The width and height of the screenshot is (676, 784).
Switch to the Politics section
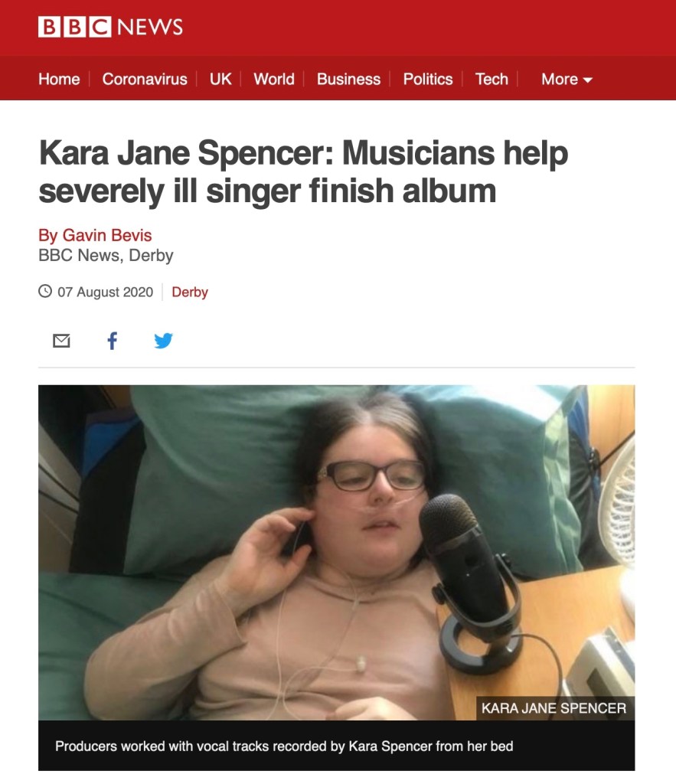pyautogui.click(x=428, y=79)
